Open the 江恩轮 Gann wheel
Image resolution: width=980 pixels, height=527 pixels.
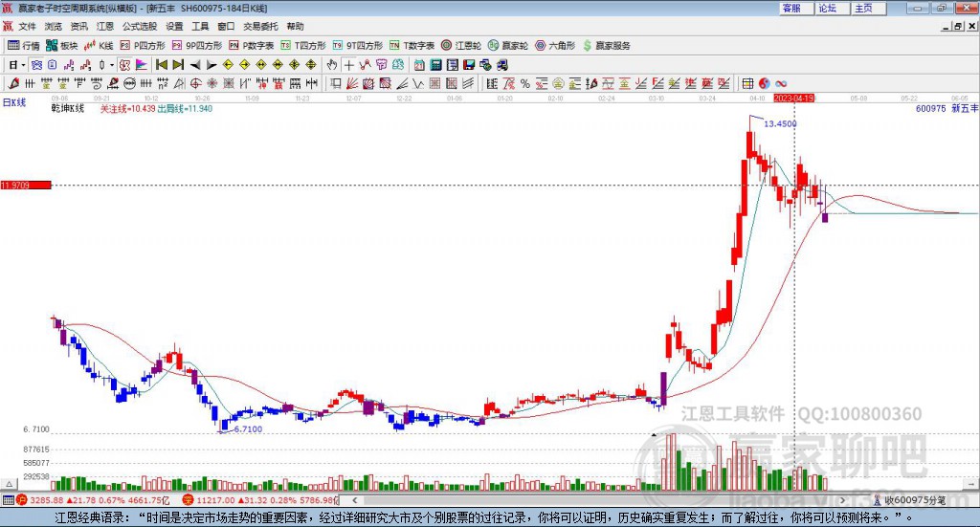pos(461,46)
